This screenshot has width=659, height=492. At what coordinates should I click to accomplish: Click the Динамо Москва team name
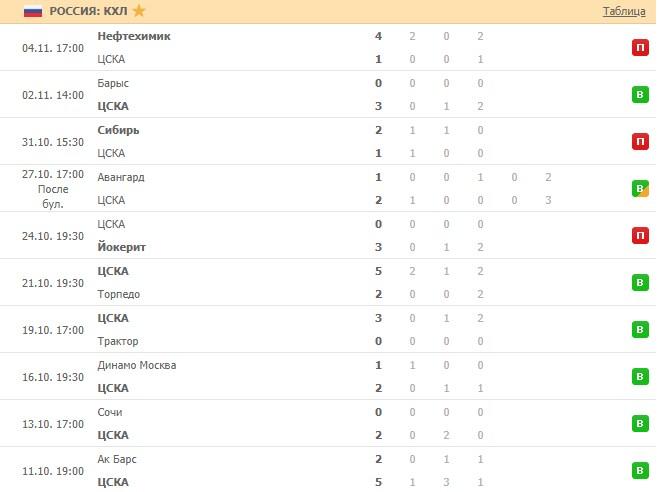tap(137, 365)
